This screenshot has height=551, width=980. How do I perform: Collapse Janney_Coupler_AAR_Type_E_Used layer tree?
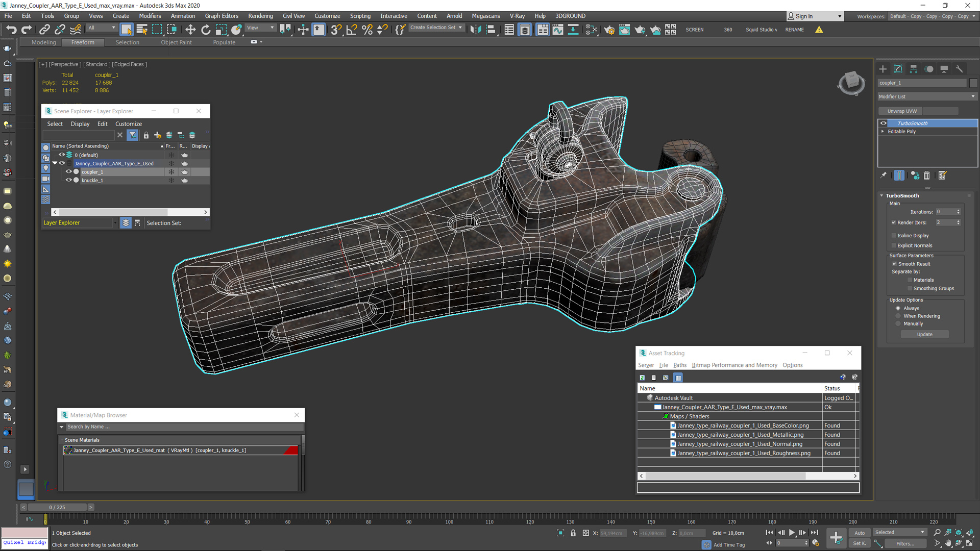tap(55, 163)
